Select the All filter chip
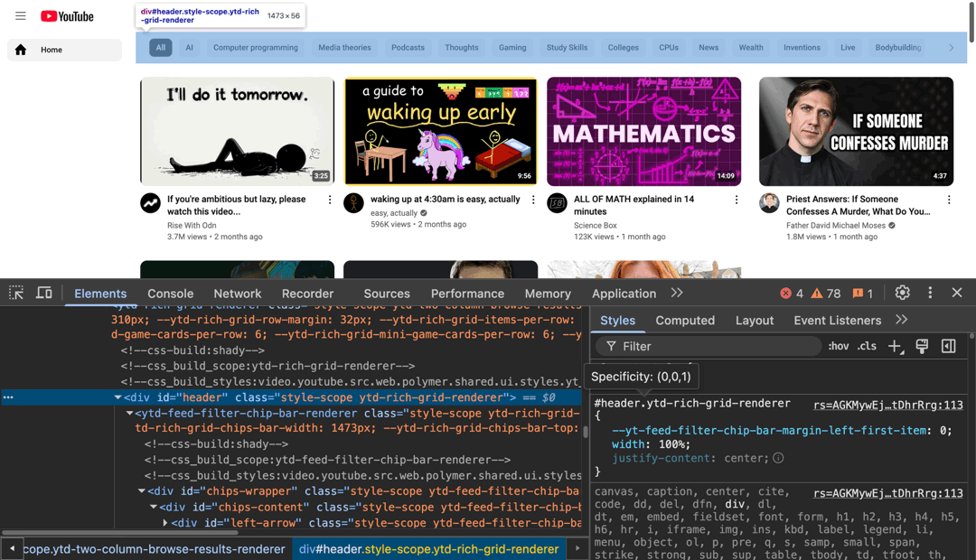 pos(161,47)
